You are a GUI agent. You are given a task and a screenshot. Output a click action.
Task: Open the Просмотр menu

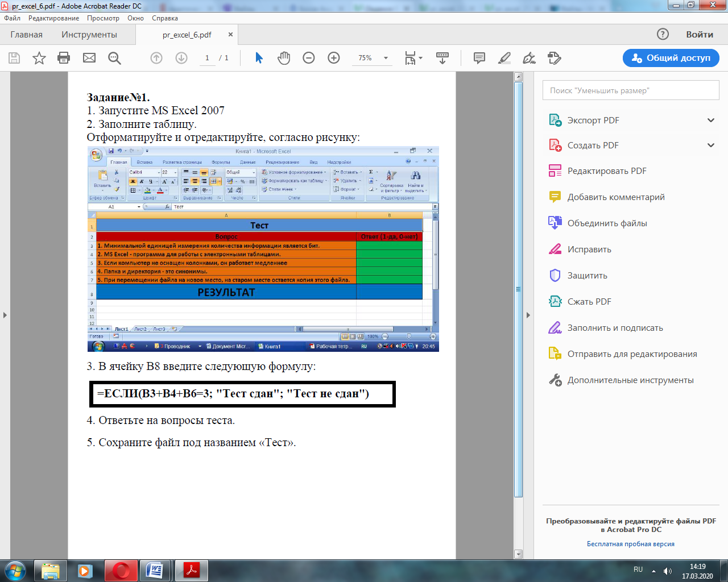(x=104, y=18)
